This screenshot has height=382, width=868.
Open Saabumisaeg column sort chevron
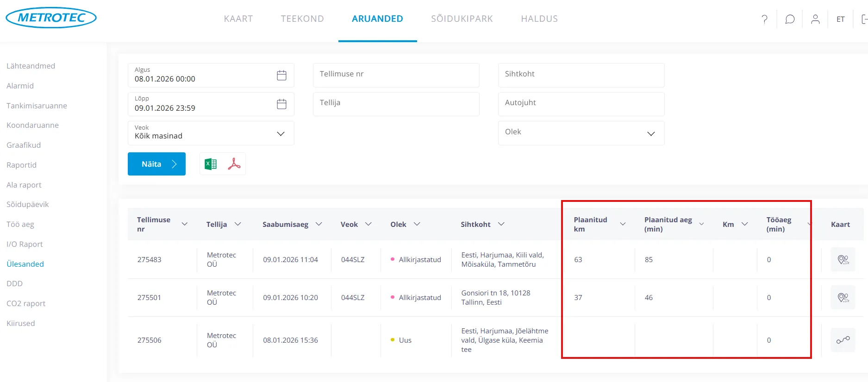point(319,224)
